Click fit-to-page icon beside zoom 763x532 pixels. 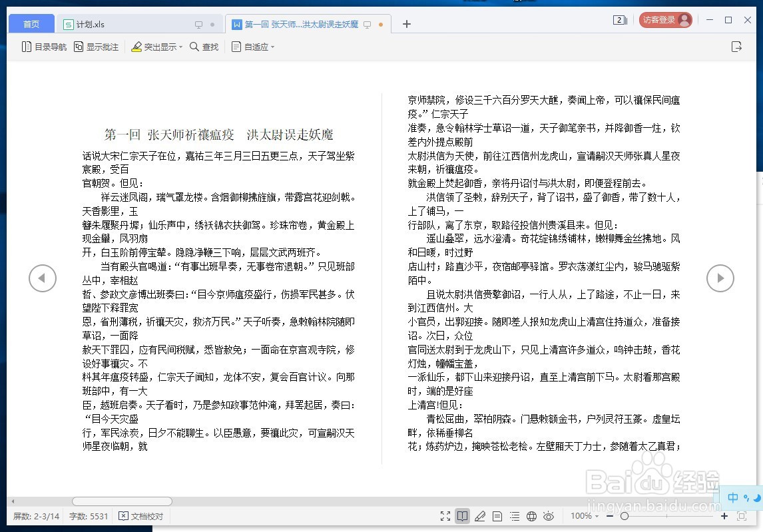coord(742,516)
